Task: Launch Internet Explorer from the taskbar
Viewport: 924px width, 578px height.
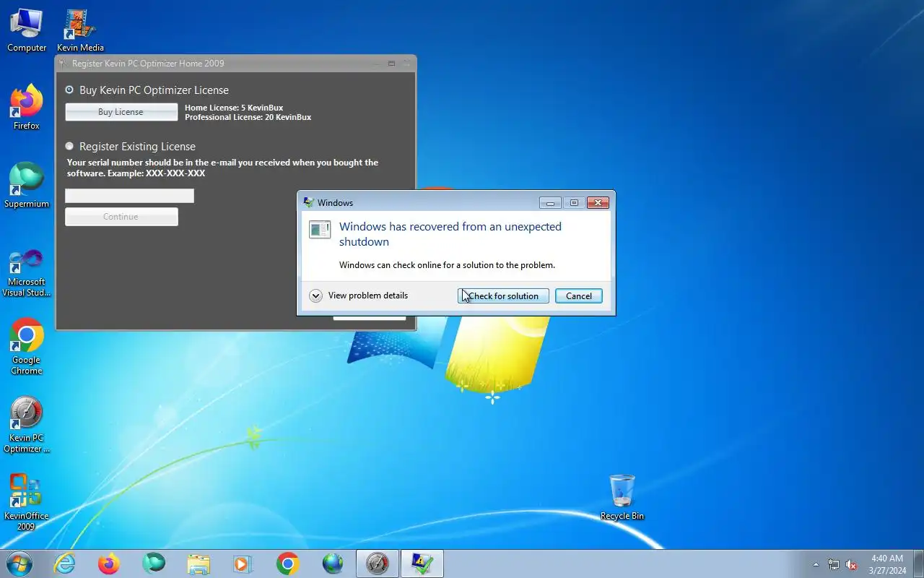Action: [64, 564]
